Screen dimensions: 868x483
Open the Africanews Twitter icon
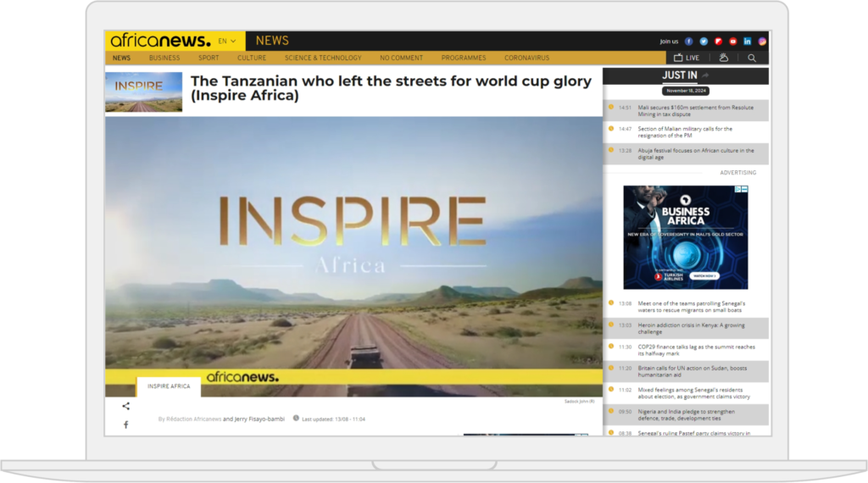pos(704,42)
